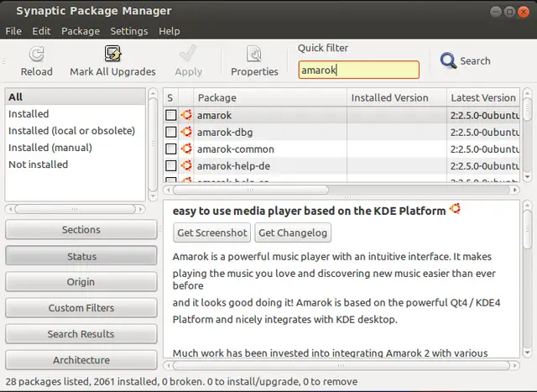
Task: Switch to the Origin filter view
Action: point(81,282)
